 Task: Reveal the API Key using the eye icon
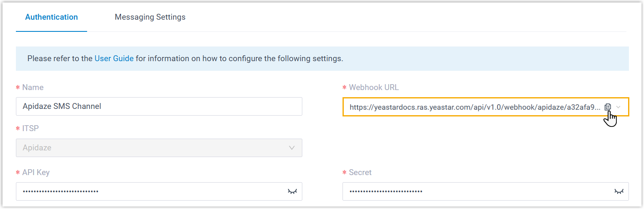click(x=292, y=191)
